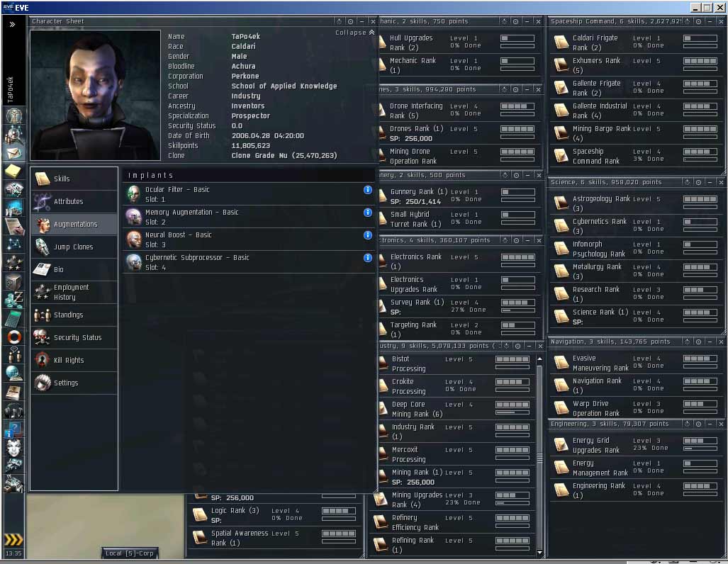Image resolution: width=728 pixels, height=564 pixels.
Task: Pin the Navigation skills window
Action: tap(698, 342)
